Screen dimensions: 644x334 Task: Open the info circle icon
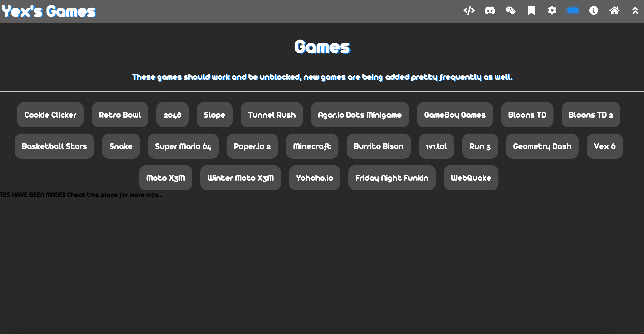tap(593, 11)
